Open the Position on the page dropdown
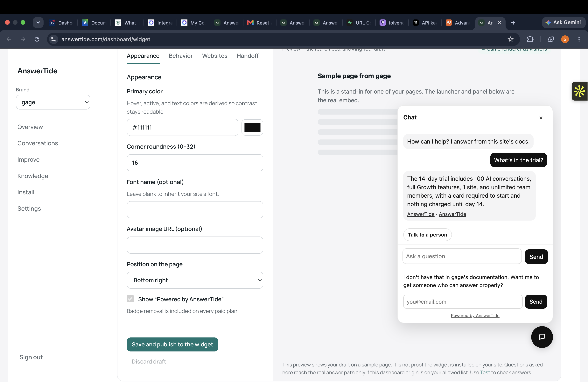The height and width of the screenshot is (382, 588). pos(195,280)
